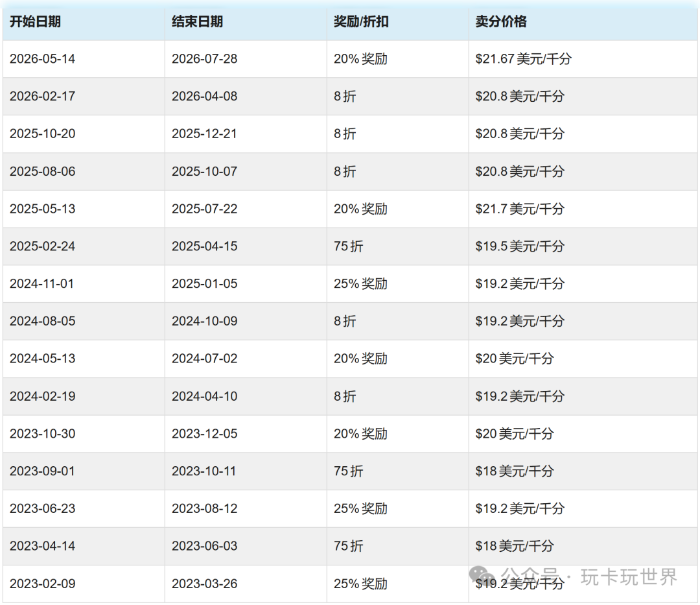This screenshot has width=700, height=605.
Task: Click 25% 奖励 in the 2024-11-01 row
Action: (361, 284)
